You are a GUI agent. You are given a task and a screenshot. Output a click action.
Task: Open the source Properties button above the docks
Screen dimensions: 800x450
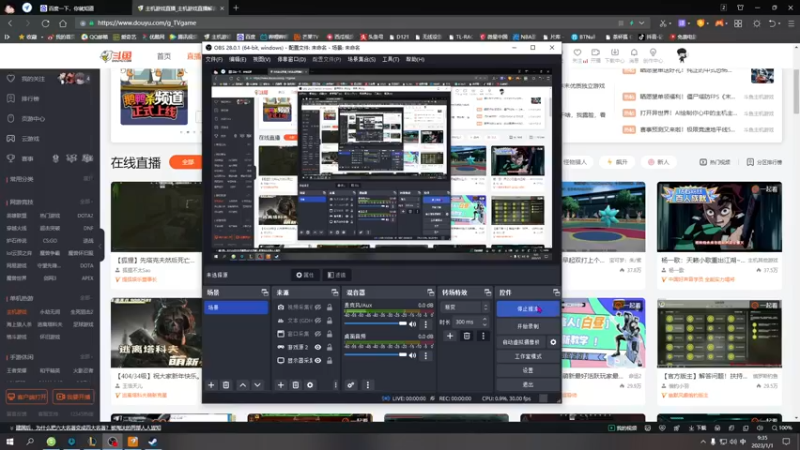pyautogui.click(x=305, y=275)
